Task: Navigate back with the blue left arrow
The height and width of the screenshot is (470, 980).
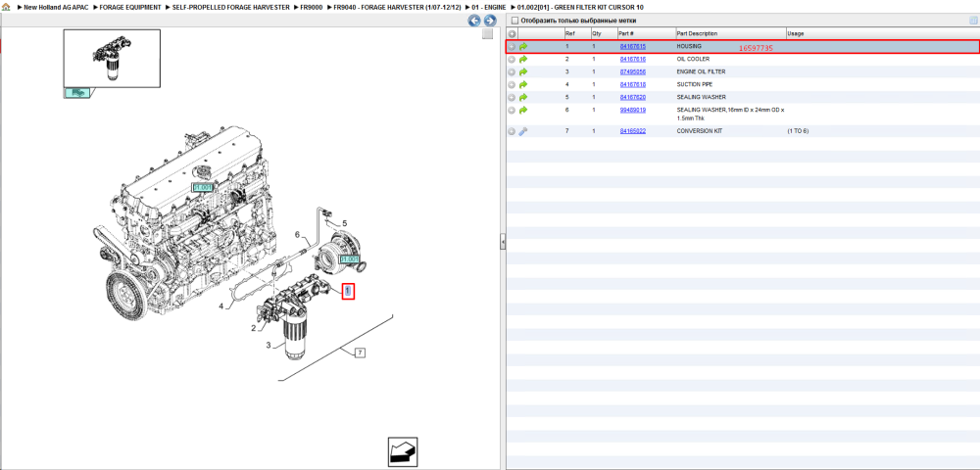Action: coord(474,21)
